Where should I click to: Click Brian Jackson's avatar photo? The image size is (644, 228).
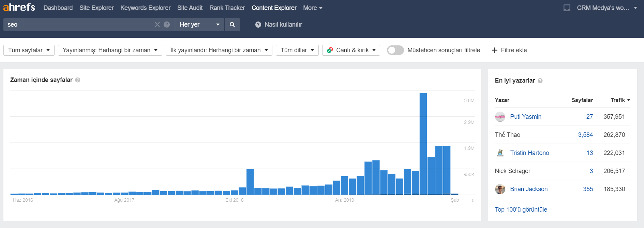500,189
